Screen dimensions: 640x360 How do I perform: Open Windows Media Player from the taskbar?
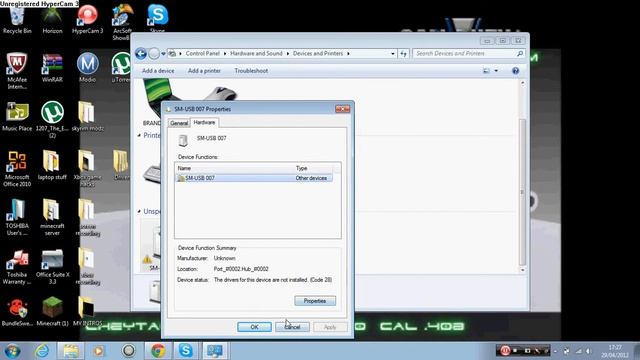99,351
